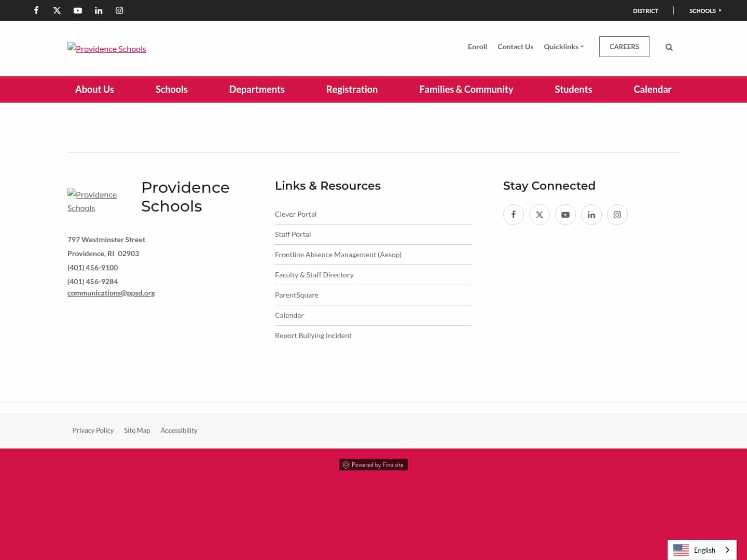
Task: Open the English language selector
Action: click(702, 550)
